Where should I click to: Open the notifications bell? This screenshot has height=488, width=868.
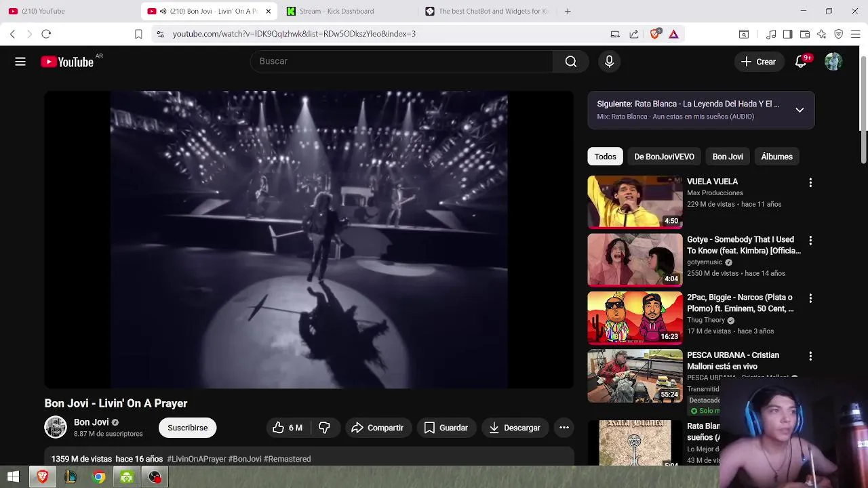(x=801, y=62)
